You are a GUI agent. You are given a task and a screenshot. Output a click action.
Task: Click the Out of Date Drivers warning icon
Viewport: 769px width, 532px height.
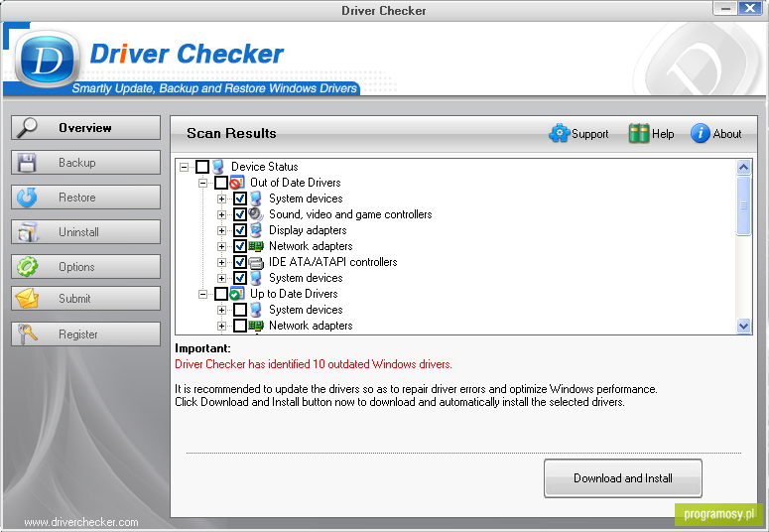[x=237, y=183]
